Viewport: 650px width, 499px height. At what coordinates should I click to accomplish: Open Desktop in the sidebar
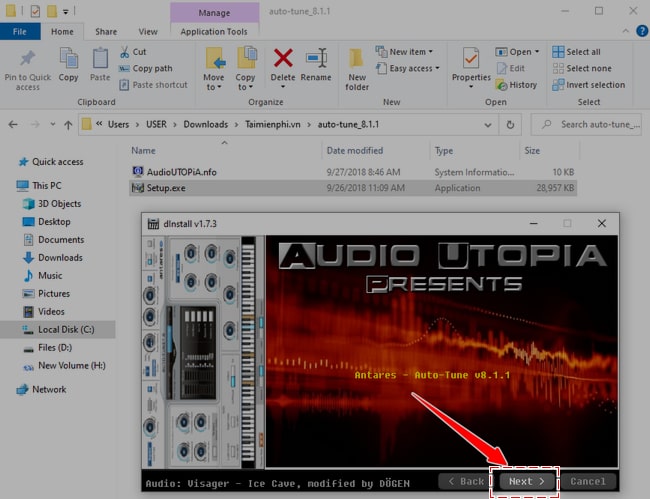click(46, 222)
